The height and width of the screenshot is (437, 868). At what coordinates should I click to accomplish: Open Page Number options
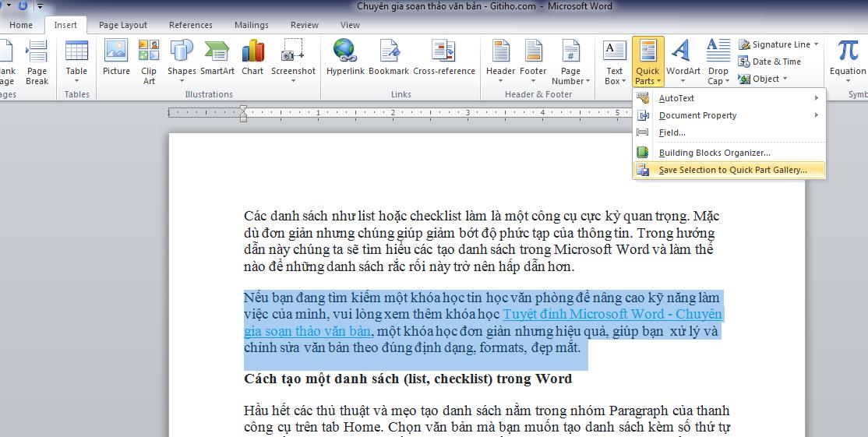(570, 62)
